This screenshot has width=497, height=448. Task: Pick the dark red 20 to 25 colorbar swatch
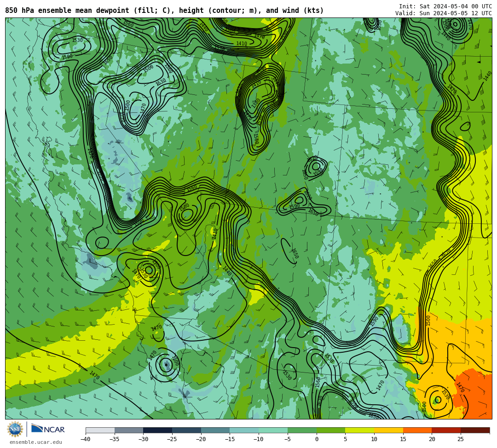pyautogui.click(x=446, y=430)
